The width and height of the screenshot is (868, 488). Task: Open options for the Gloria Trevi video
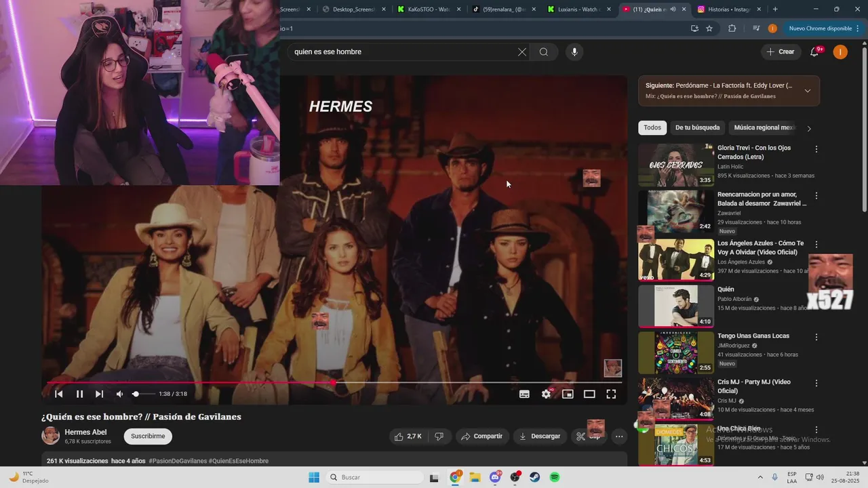[x=816, y=148]
